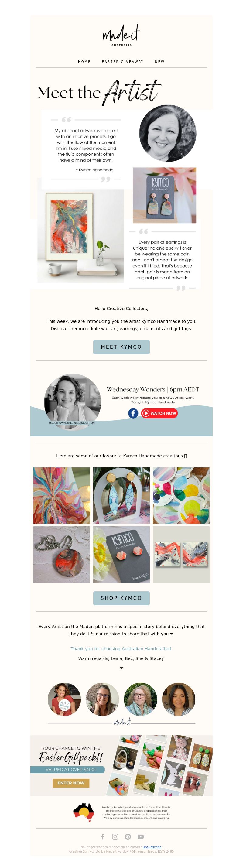Open the blue leaf earrings product image
243x868 pixels.
click(x=121, y=496)
